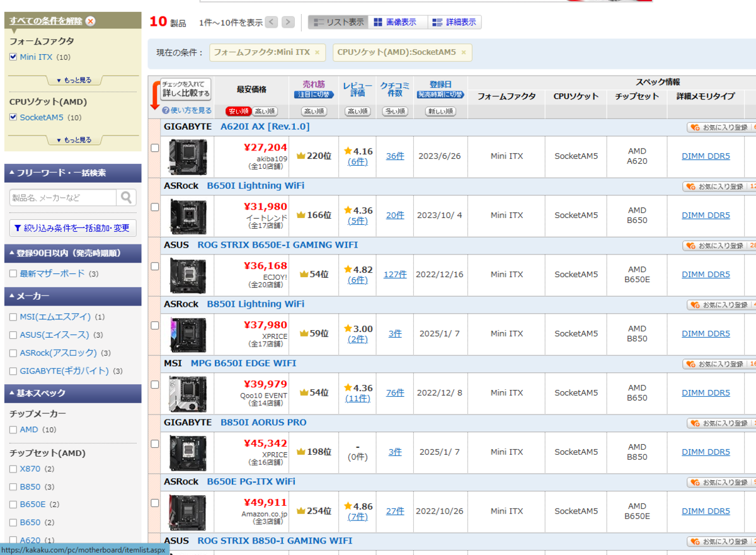
Task: Select compare checkbox for GIGABYTE A620I AX
Action: point(155,148)
